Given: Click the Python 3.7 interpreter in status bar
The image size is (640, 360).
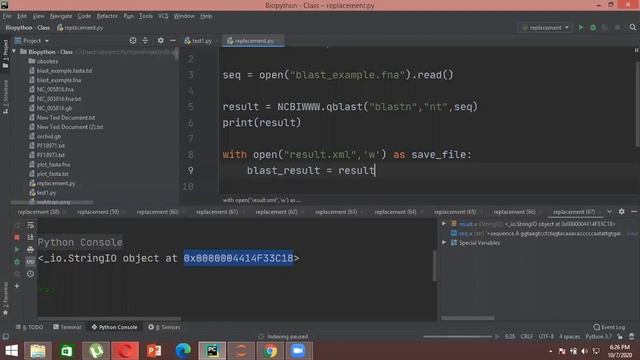Looking at the screenshot, I should pyautogui.click(x=599, y=336).
